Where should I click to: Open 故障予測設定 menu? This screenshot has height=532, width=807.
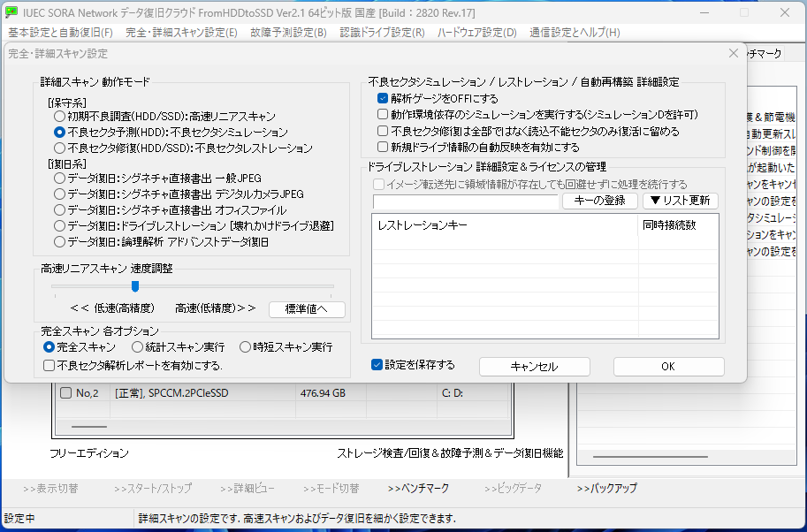coord(288,33)
